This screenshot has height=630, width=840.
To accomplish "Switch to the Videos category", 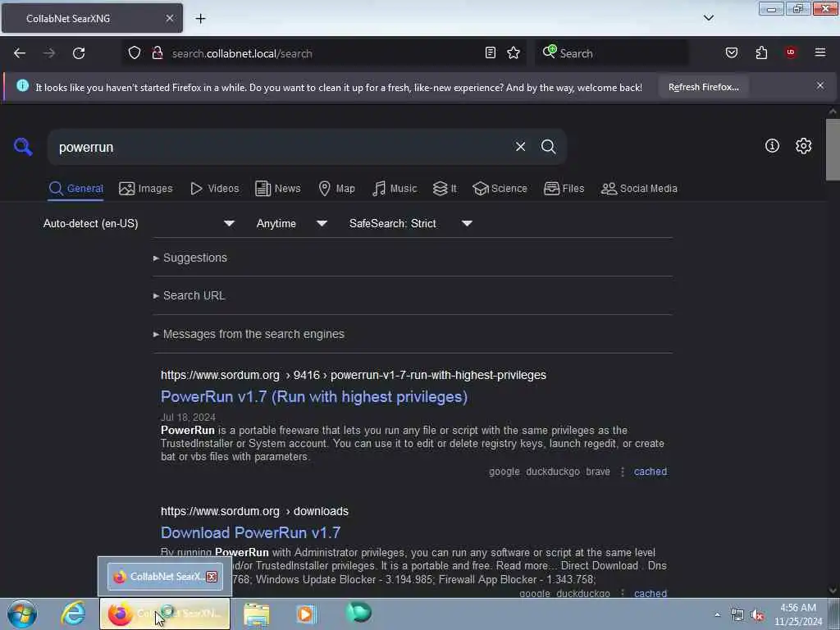I will pyautogui.click(x=214, y=189).
